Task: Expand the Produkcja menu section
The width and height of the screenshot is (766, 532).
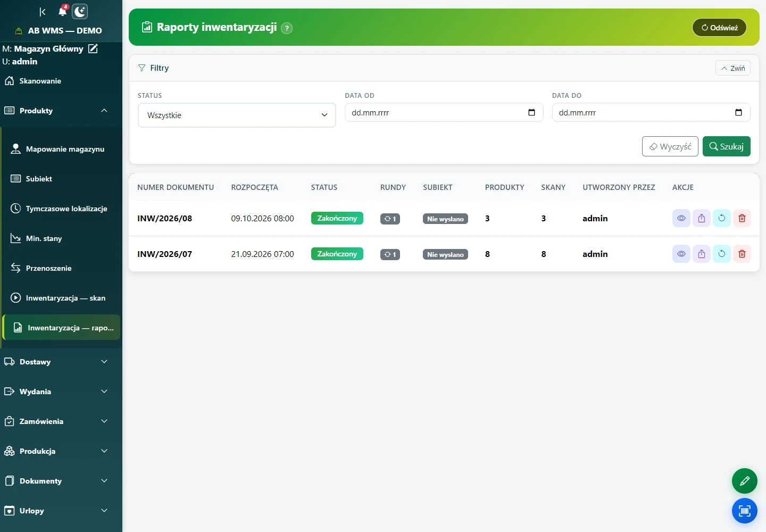Action: 61,451
